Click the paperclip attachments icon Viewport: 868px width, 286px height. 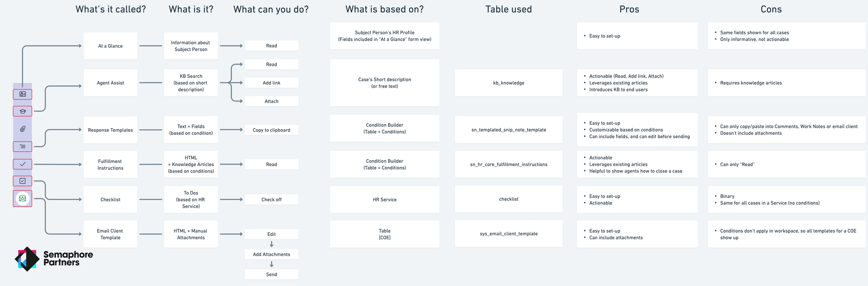tap(23, 129)
